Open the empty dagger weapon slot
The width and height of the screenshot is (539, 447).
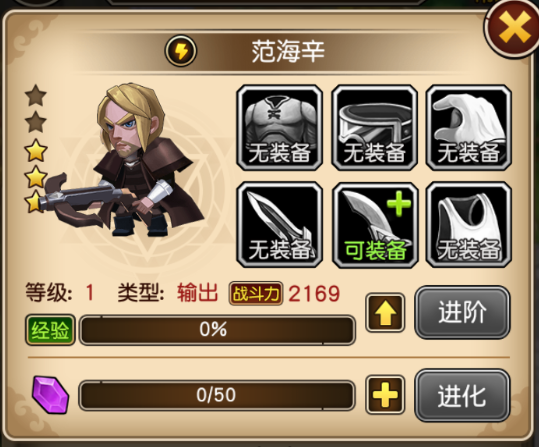tap(279, 225)
